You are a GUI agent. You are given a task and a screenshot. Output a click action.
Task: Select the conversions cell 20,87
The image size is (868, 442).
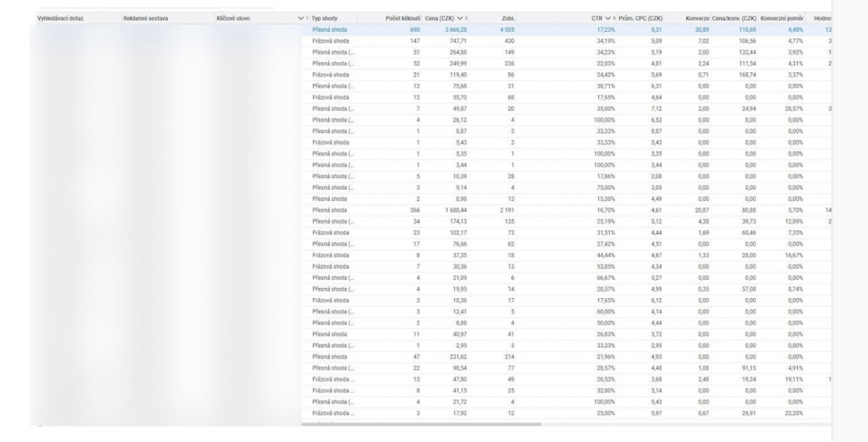click(702, 210)
